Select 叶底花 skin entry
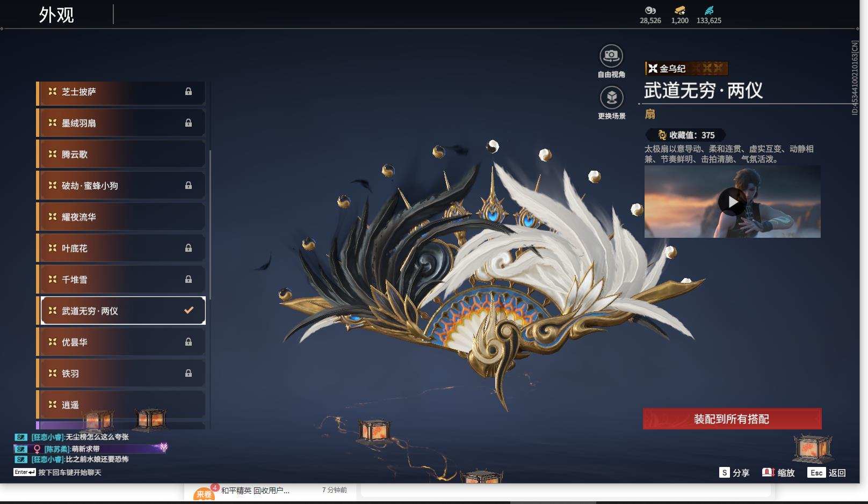Screen dimensions: 868x504 pyautogui.click(x=121, y=248)
